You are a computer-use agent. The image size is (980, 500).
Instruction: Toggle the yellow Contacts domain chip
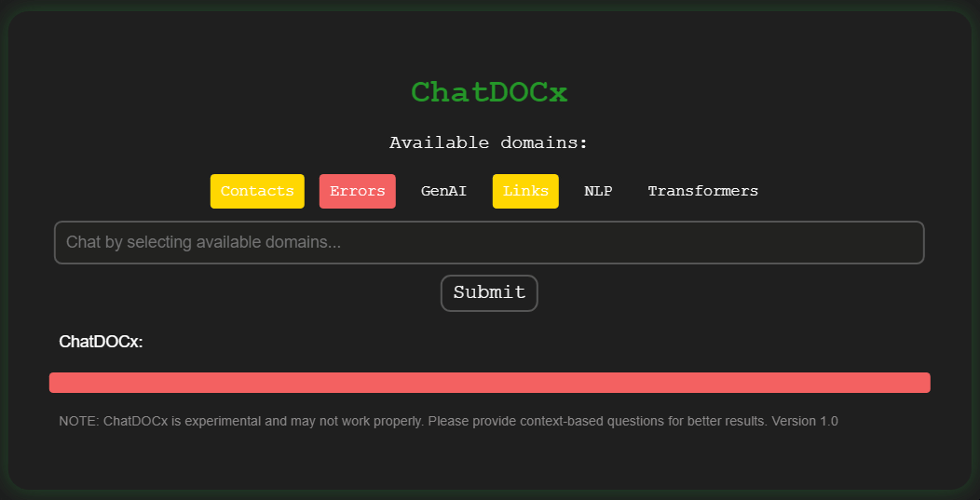(x=257, y=191)
